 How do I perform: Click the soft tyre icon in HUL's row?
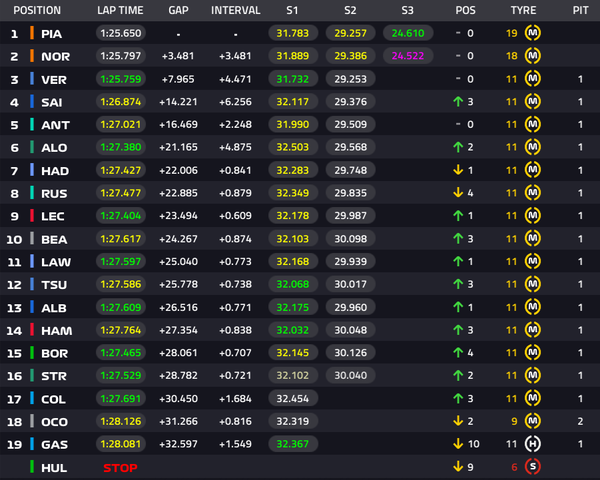tap(533, 467)
